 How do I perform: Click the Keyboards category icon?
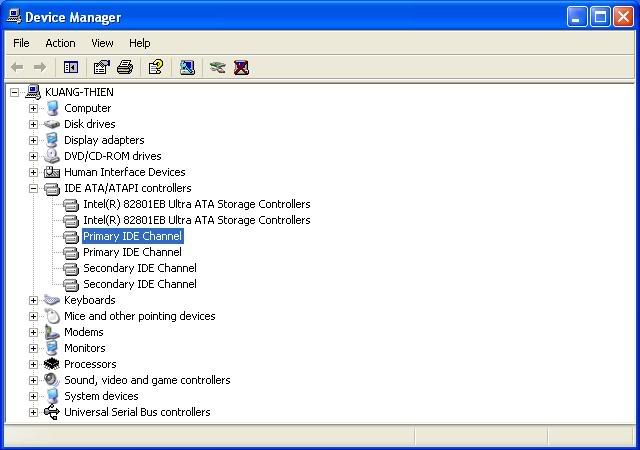coord(52,300)
